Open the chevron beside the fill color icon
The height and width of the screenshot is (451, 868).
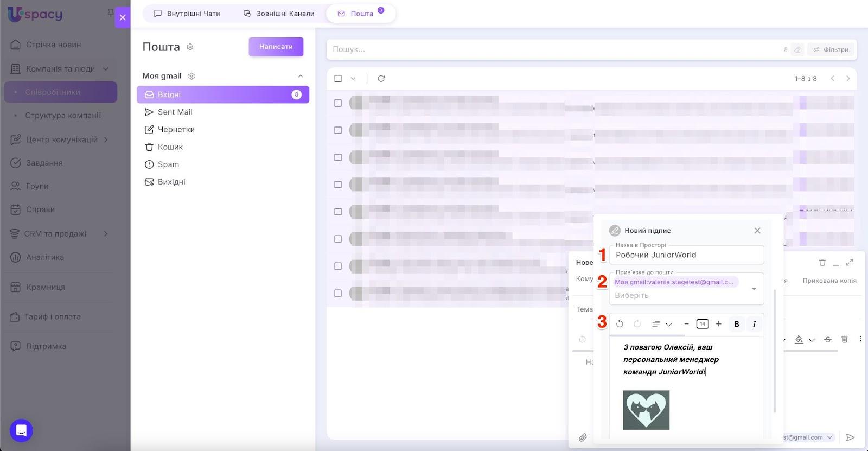(812, 340)
